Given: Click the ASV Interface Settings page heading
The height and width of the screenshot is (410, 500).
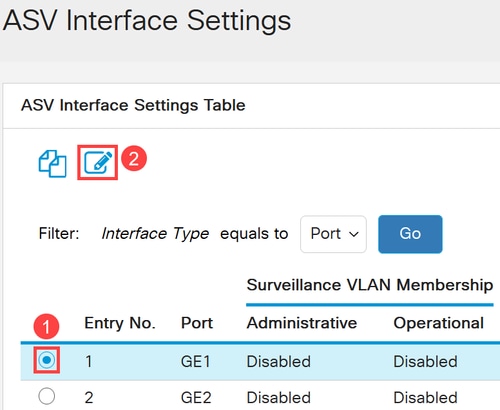Looking at the screenshot, I should point(147,21).
